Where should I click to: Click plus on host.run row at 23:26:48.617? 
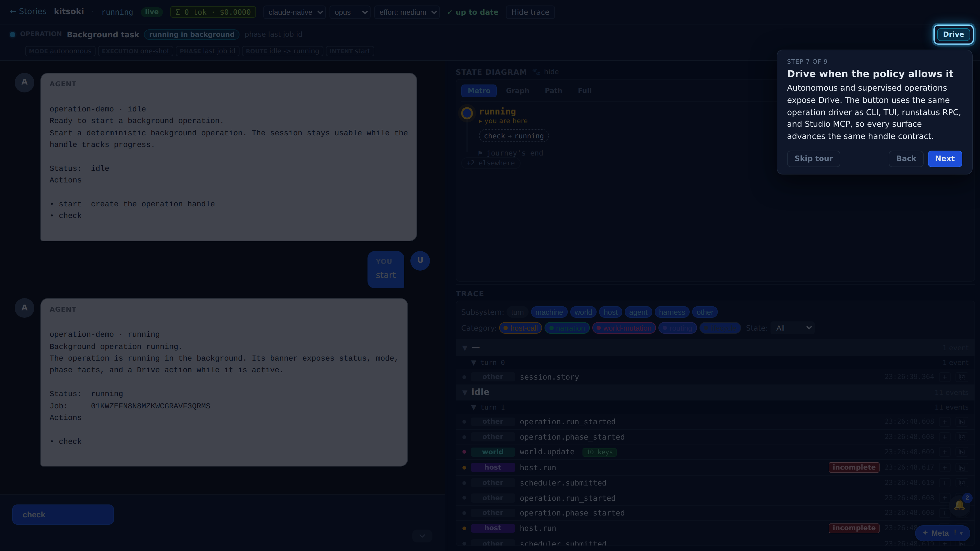(944, 467)
